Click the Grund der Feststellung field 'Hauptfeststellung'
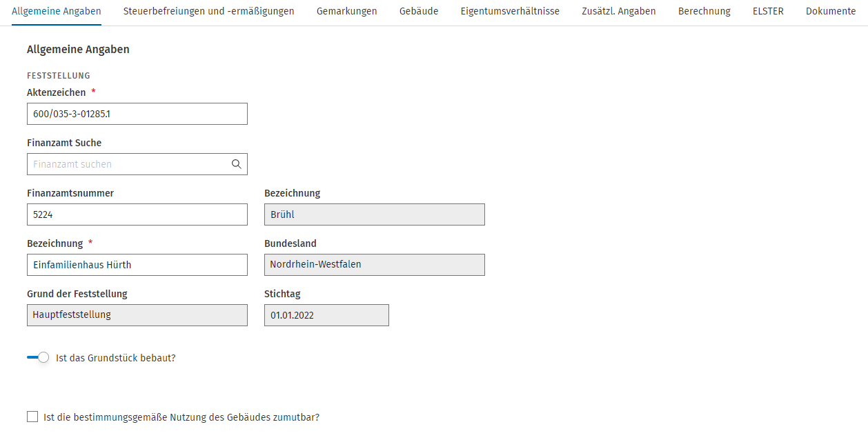 point(137,315)
